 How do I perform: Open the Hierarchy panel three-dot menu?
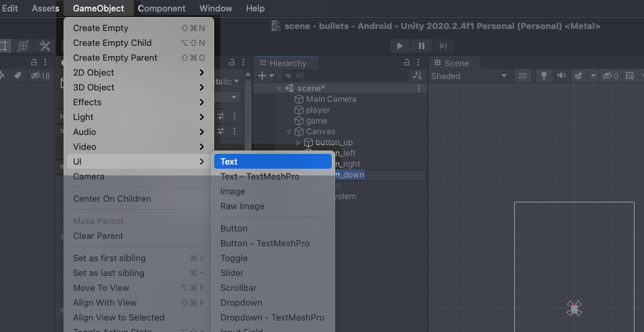418,62
